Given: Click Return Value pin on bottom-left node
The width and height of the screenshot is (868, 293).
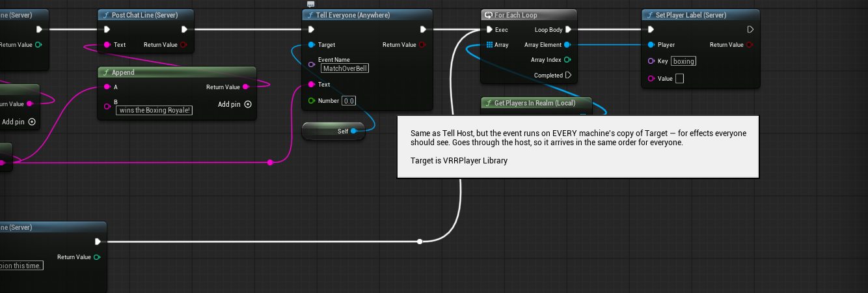Looking at the screenshot, I should (x=97, y=257).
